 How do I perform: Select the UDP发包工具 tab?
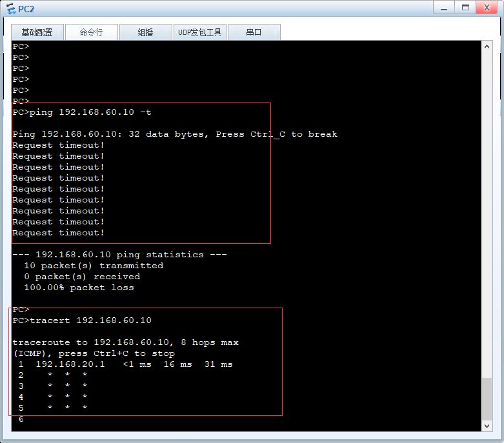click(x=199, y=32)
